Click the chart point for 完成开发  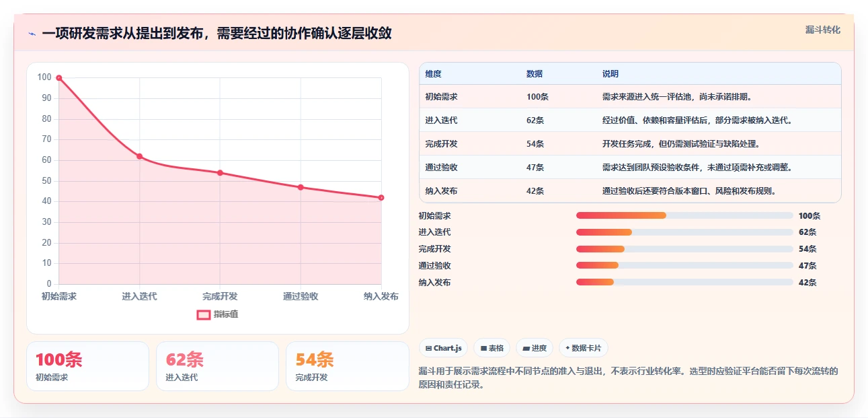220,173
